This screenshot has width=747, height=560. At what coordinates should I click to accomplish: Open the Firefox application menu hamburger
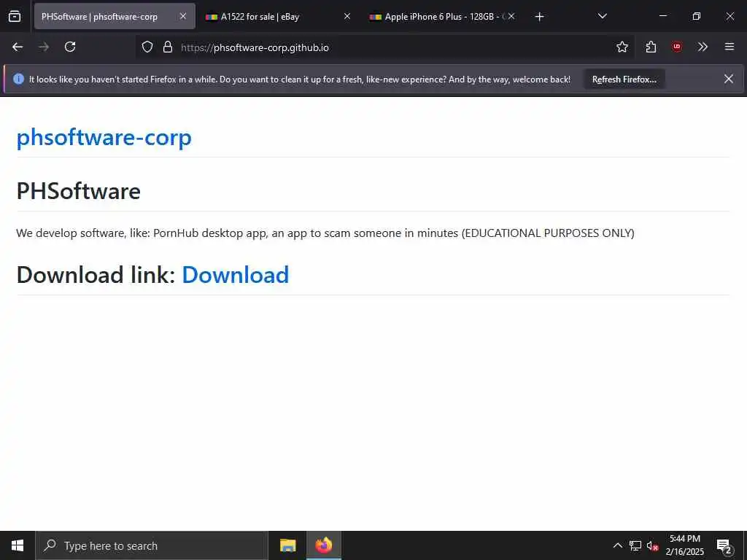(729, 47)
